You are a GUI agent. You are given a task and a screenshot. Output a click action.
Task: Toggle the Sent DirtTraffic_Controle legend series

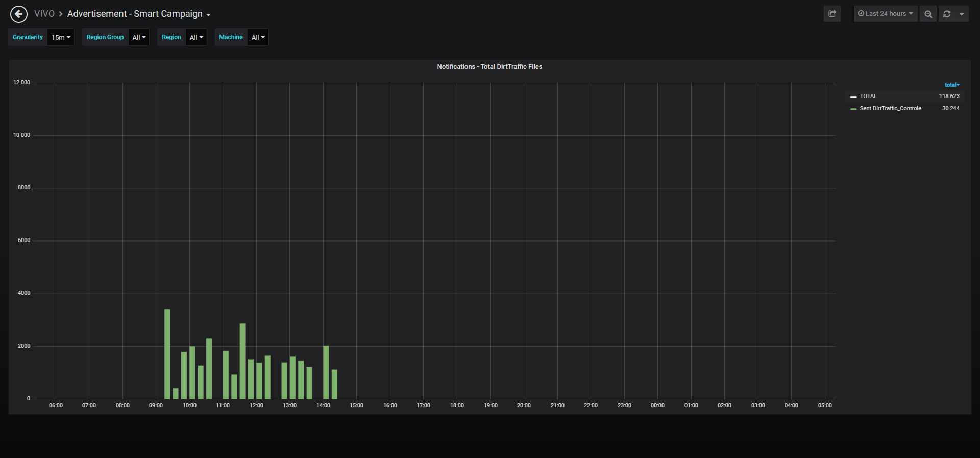point(890,108)
